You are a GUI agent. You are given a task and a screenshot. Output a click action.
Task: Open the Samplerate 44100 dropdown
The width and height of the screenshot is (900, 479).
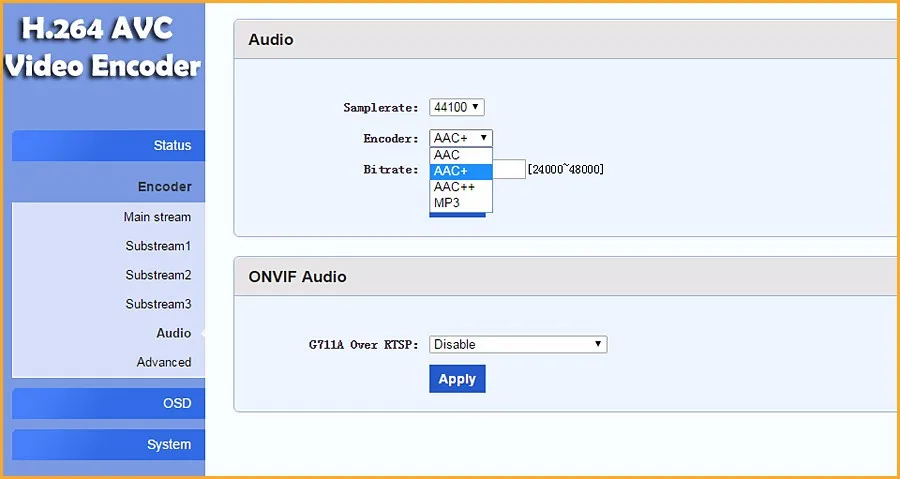point(457,107)
